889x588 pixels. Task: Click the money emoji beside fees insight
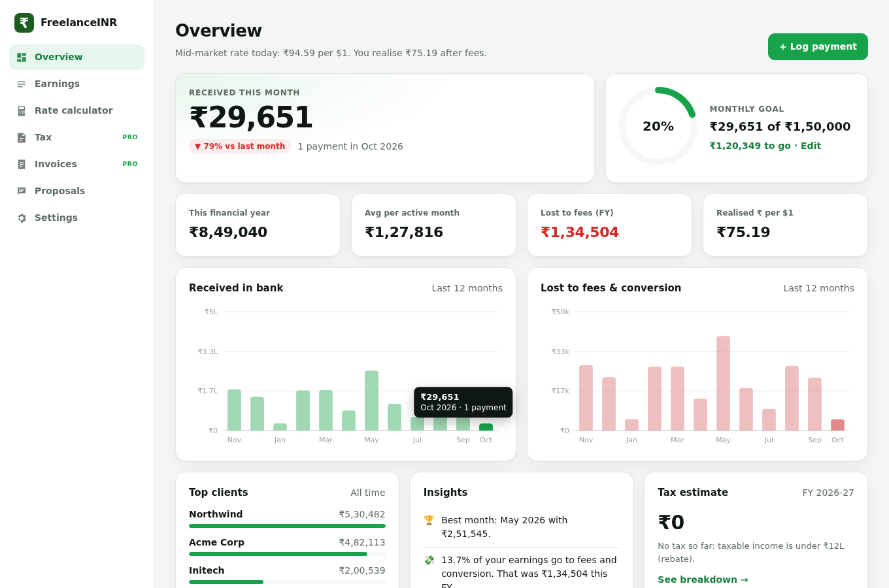click(x=429, y=560)
